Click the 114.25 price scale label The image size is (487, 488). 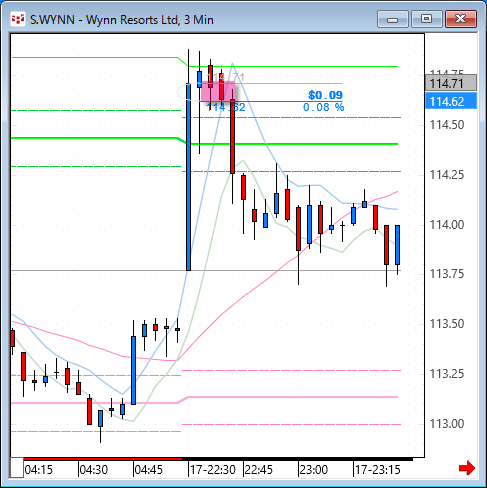(x=447, y=175)
